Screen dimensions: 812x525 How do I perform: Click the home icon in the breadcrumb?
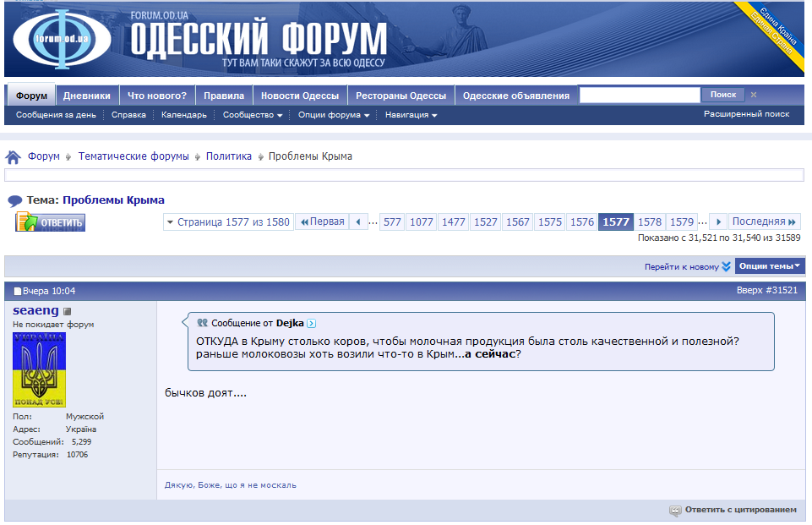13,156
